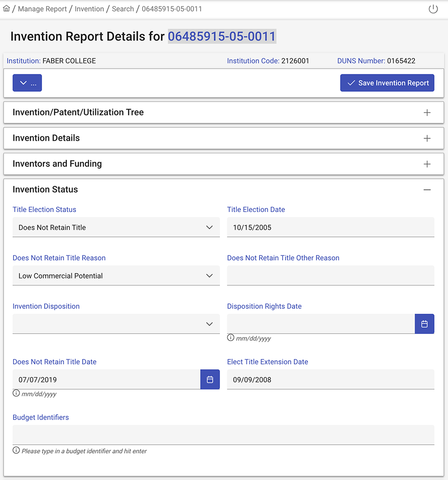
Task: Click Institution Code value 2126001
Action: [295, 61]
